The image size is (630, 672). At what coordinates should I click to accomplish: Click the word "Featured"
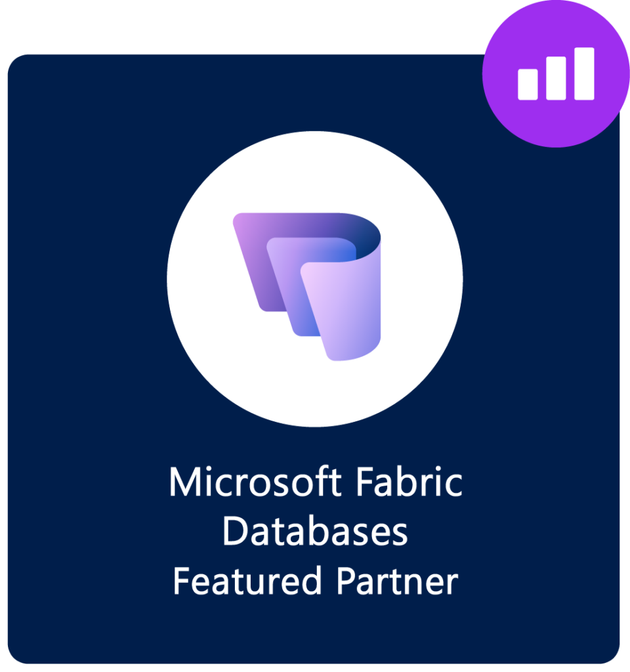click(x=247, y=581)
